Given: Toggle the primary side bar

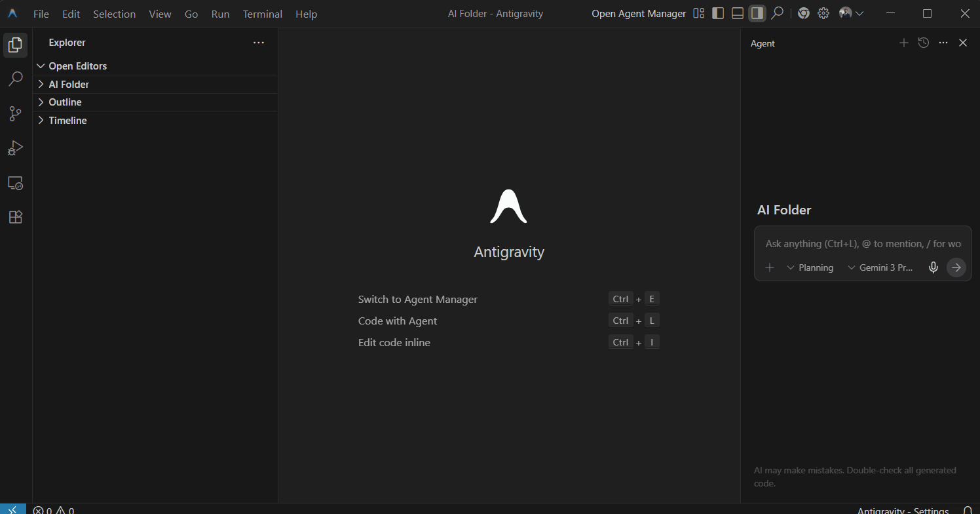Looking at the screenshot, I should point(718,13).
